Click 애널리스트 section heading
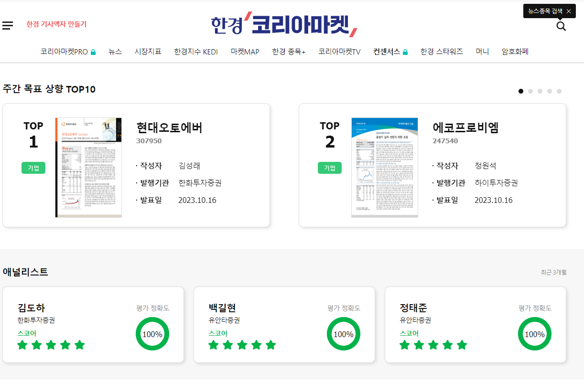 [25, 272]
